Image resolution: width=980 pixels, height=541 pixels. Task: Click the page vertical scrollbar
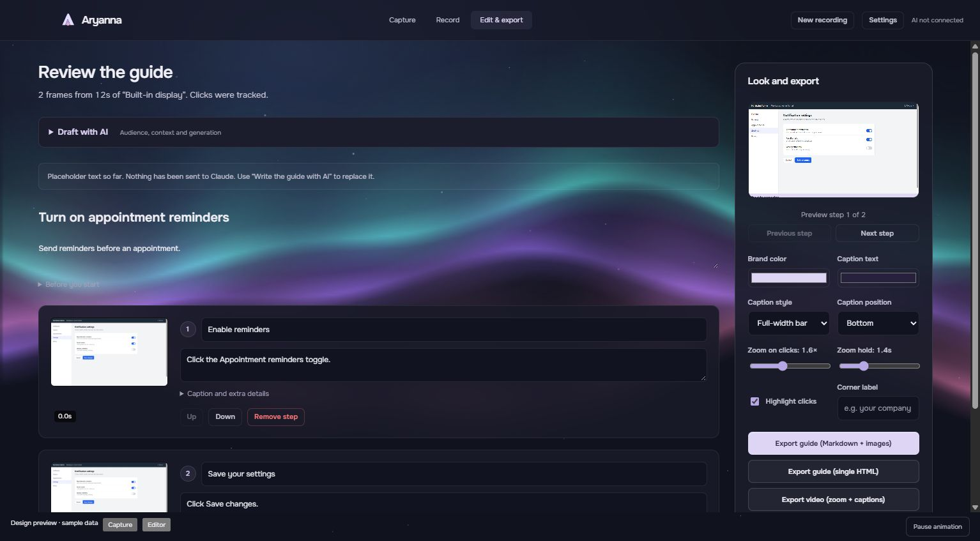pos(975,230)
